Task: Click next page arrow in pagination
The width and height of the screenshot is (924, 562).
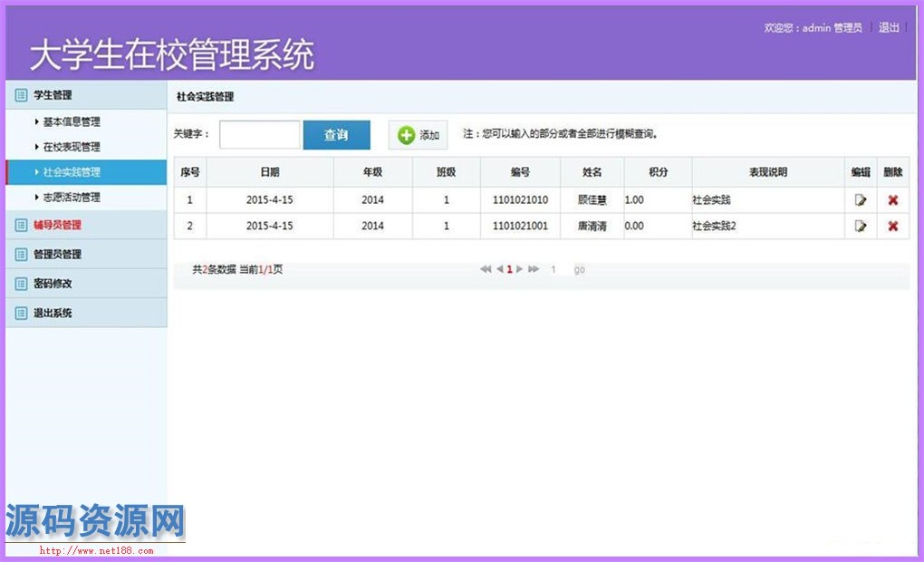Action: (x=520, y=269)
